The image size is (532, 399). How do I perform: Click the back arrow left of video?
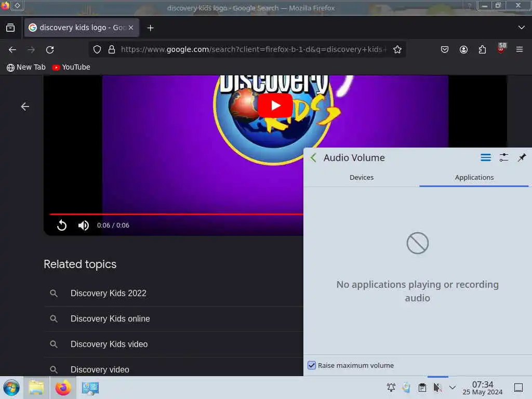(x=25, y=107)
